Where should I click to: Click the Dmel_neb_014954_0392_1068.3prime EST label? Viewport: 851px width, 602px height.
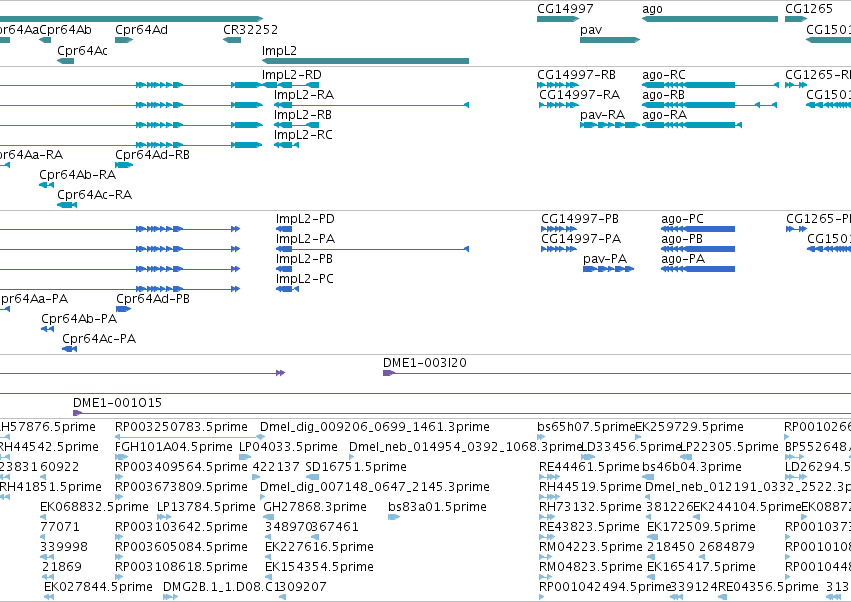tap(465, 447)
